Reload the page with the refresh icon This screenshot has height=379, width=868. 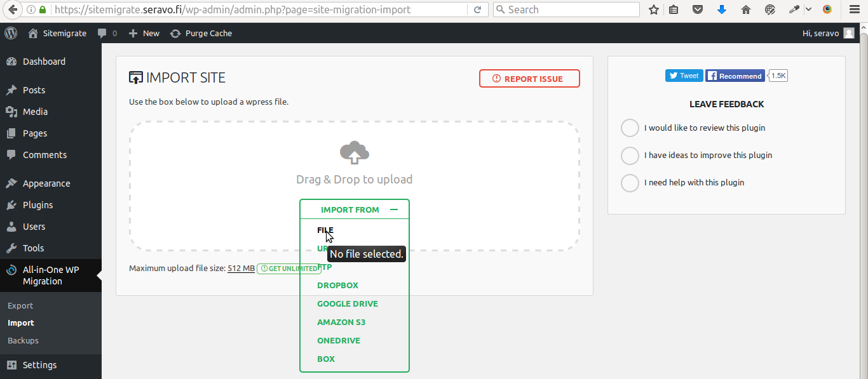point(477,10)
